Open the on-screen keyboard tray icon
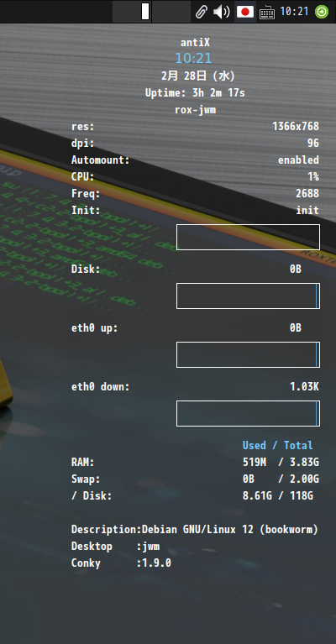 pyautogui.click(x=267, y=12)
